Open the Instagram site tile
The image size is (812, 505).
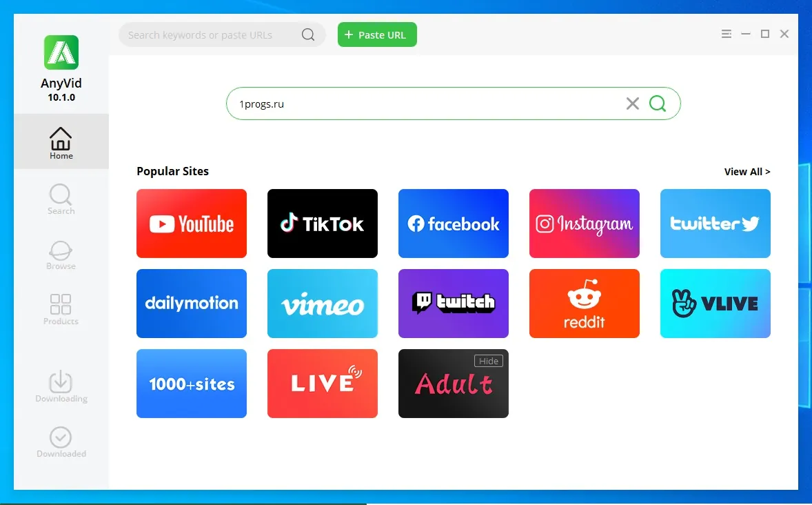(584, 224)
